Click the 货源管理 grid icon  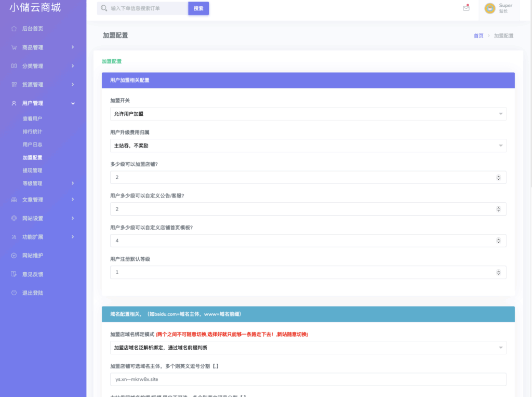pos(14,84)
